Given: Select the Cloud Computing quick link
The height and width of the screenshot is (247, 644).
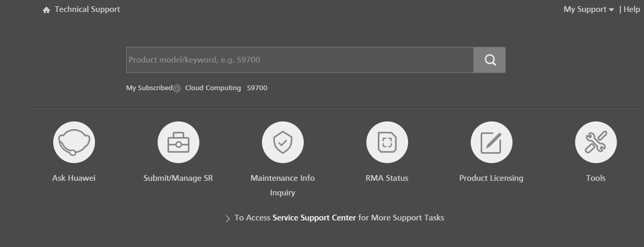Looking at the screenshot, I should coord(213,88).
